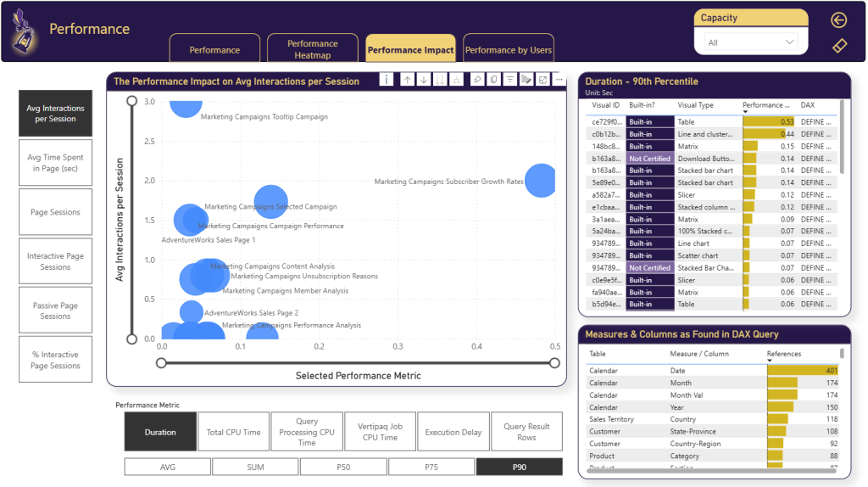Enter focus mode on the scatter chart
The width and height of the screenshot is (868, 487).
[542, 80]
